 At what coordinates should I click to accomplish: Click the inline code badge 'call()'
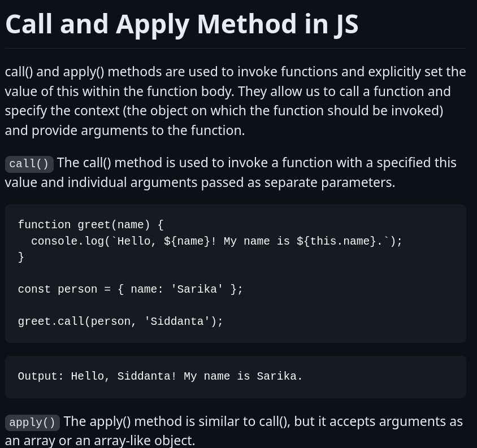pyautogui.click(x=29, y=164)
